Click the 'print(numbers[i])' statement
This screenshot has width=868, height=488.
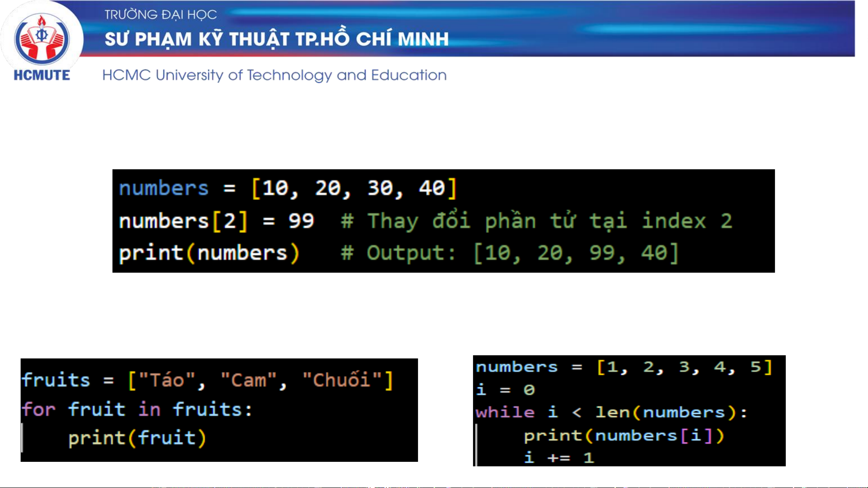click(624, 436)
